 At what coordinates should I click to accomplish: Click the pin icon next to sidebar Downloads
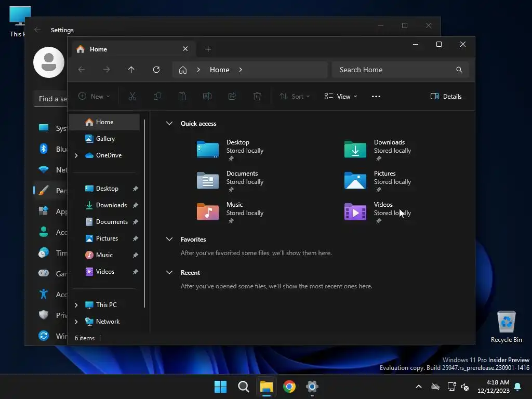[x=136, y=205]
